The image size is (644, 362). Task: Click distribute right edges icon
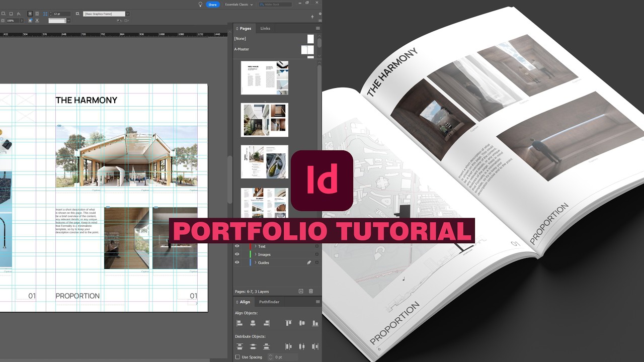(315, 346)
